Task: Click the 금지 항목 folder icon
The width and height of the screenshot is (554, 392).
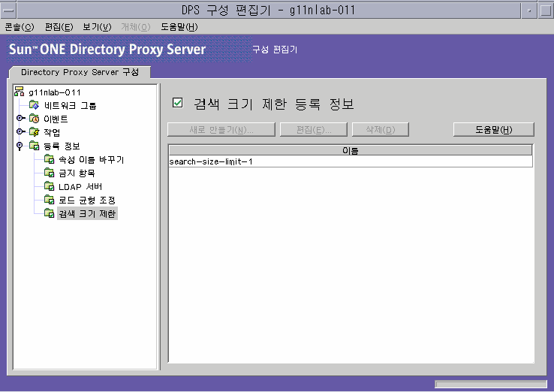Action: pyautogui.click(x=49, y=173)
